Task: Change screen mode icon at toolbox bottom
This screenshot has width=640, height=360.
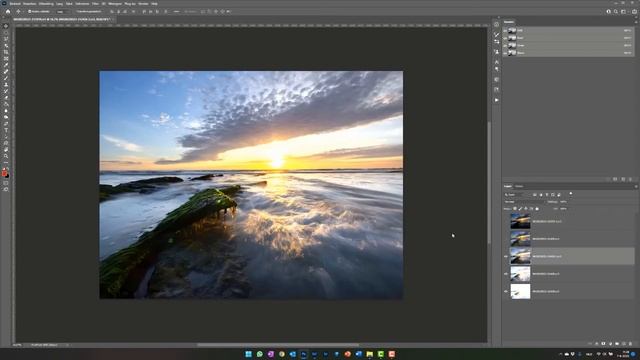Action: tap(6, 189)
